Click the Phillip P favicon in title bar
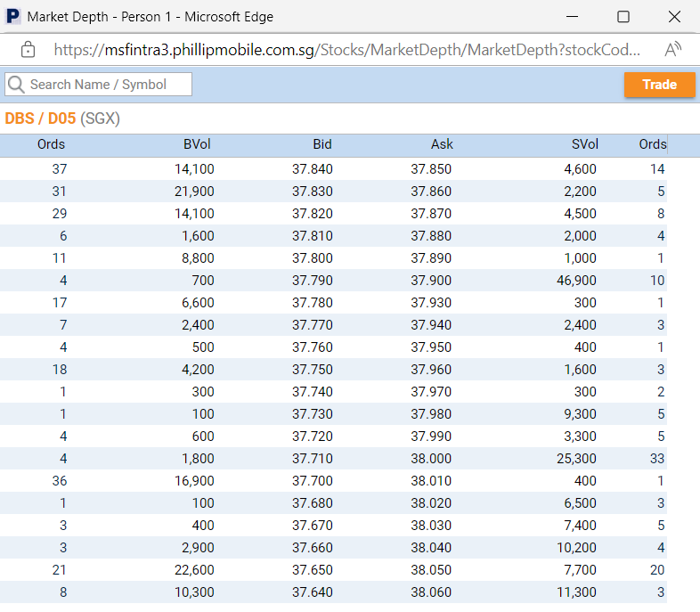This screenshot has width=700, height=612. point(13,17)
